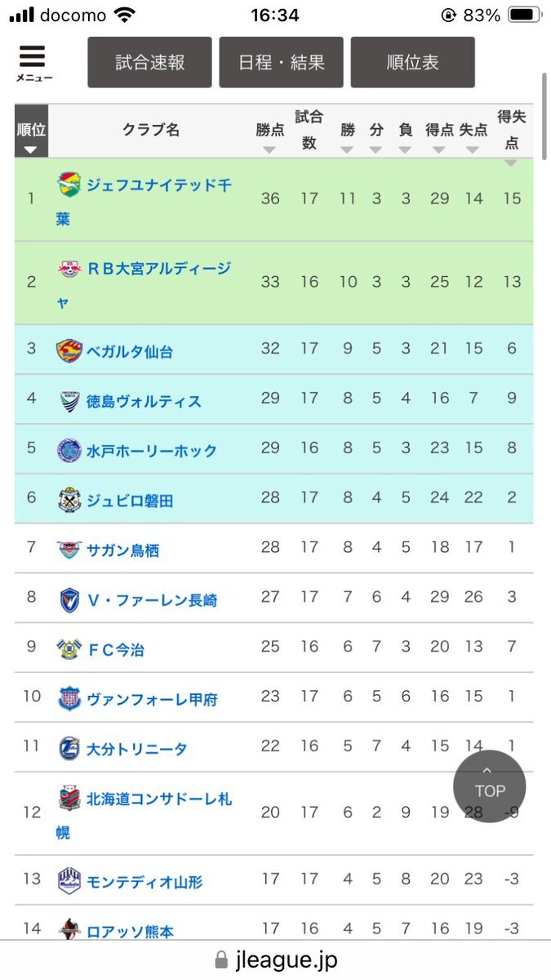Open the FC今治 club link
The image size is (551, 980).
click(116, 650)
